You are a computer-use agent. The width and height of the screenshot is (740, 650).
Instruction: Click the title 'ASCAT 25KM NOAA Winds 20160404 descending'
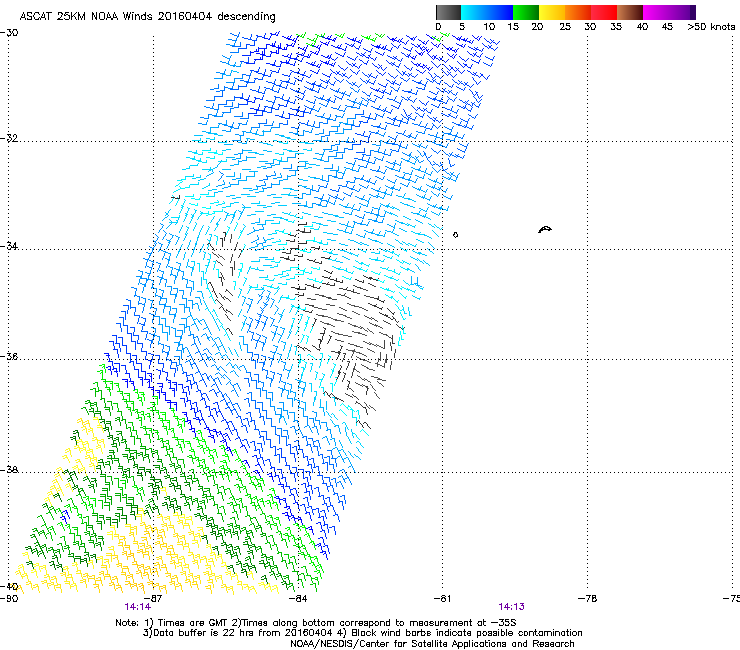point(147,16)
